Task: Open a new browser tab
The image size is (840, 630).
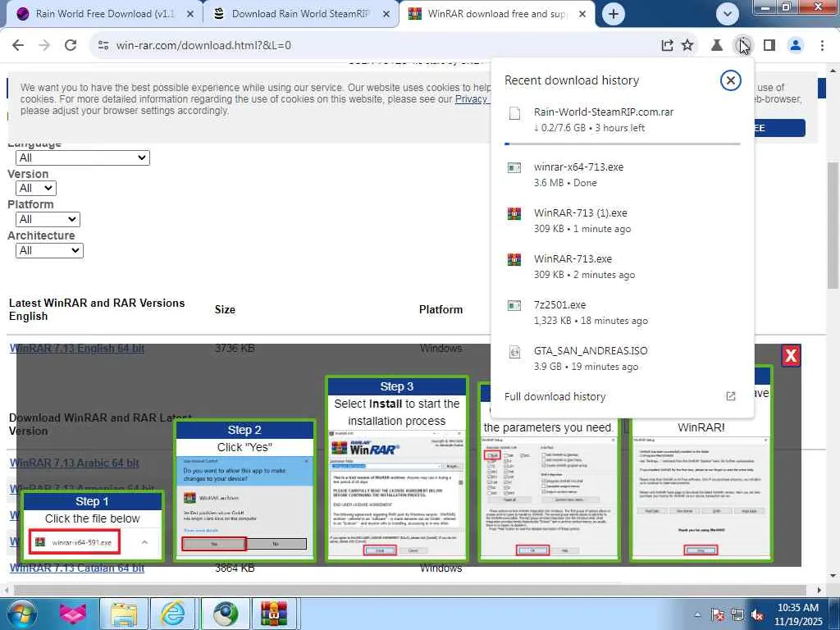Action: click(614, 14)
